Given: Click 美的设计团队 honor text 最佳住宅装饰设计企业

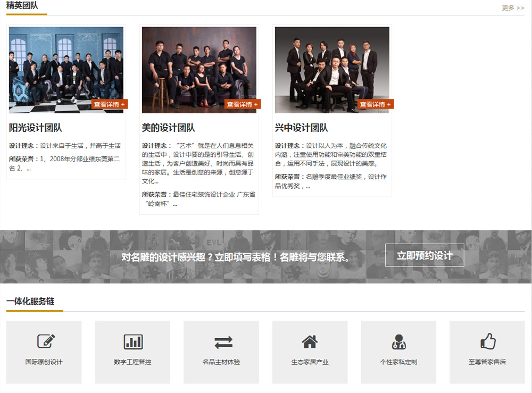Looking at the screenshot, I should [204, 194].
